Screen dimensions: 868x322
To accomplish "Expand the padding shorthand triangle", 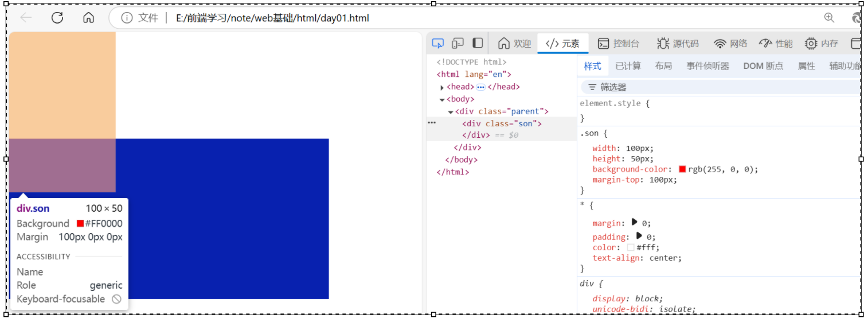I will [639, 235].
